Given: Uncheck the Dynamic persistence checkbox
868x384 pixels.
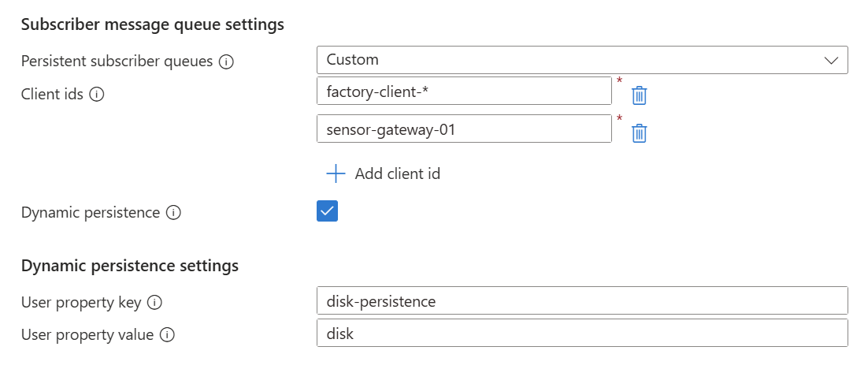Looking at the screenshot, I should pyautogui.click(x=327, y=211).
